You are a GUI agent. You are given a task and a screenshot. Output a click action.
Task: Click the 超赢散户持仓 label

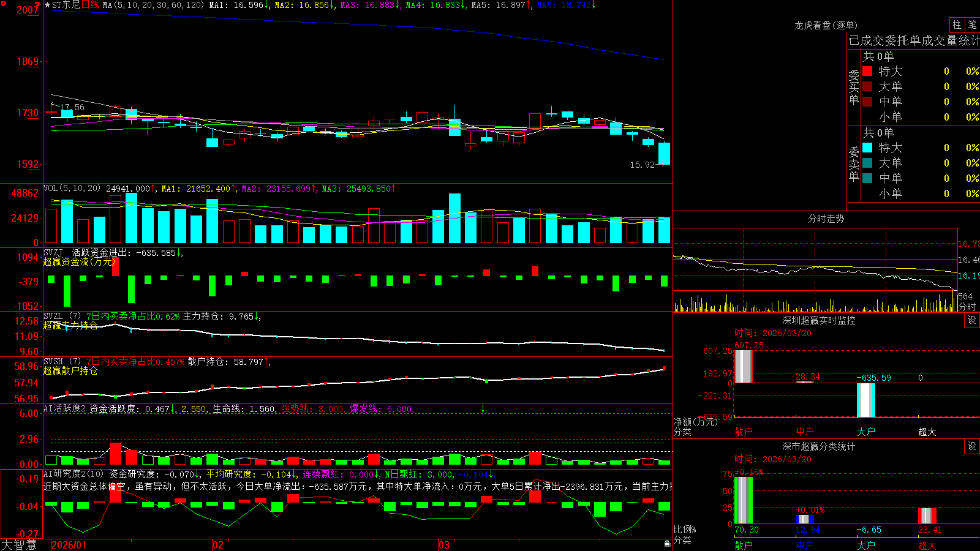pyautogui.click(x=70, y=370)
